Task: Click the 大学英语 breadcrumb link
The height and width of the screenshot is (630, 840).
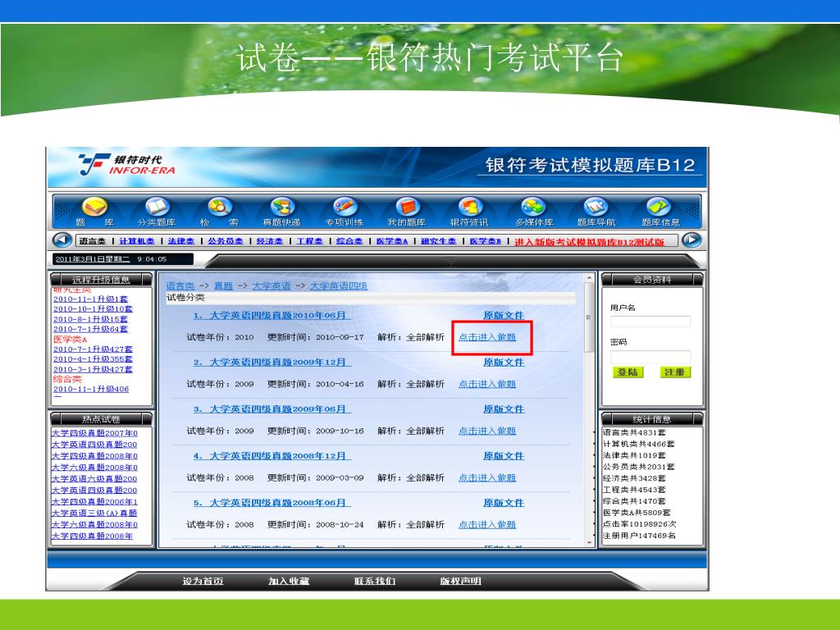Action: tap(271, 285)
